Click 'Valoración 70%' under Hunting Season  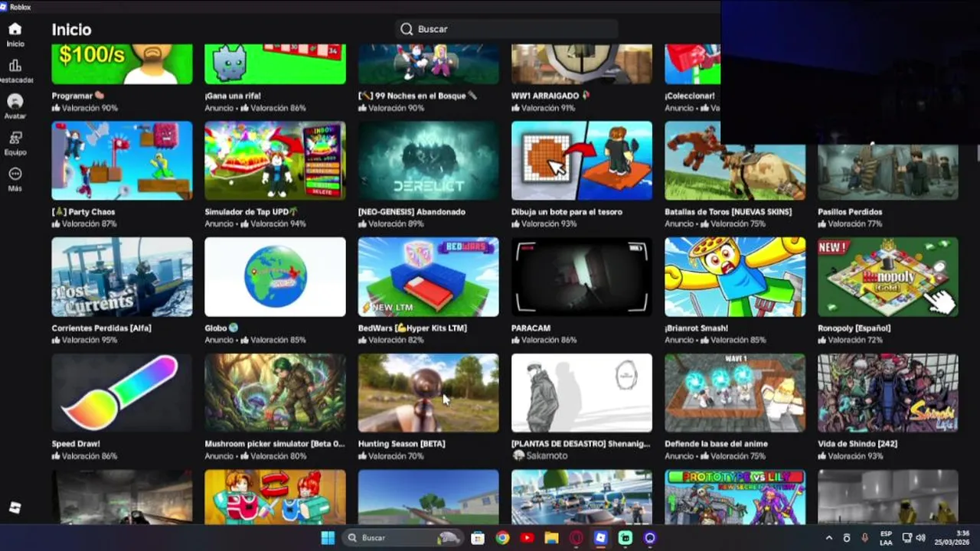click(390, 456)
